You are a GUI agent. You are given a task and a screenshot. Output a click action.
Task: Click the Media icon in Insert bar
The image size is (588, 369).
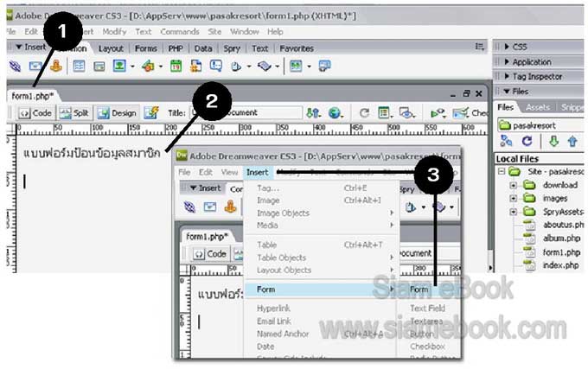(x=148, y=67)
